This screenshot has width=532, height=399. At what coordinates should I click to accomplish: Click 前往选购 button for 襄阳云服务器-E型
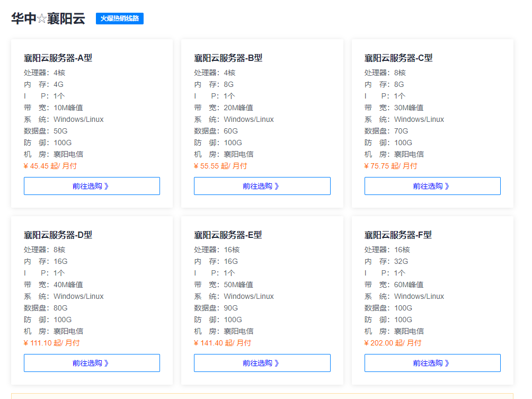coord(262,363)
